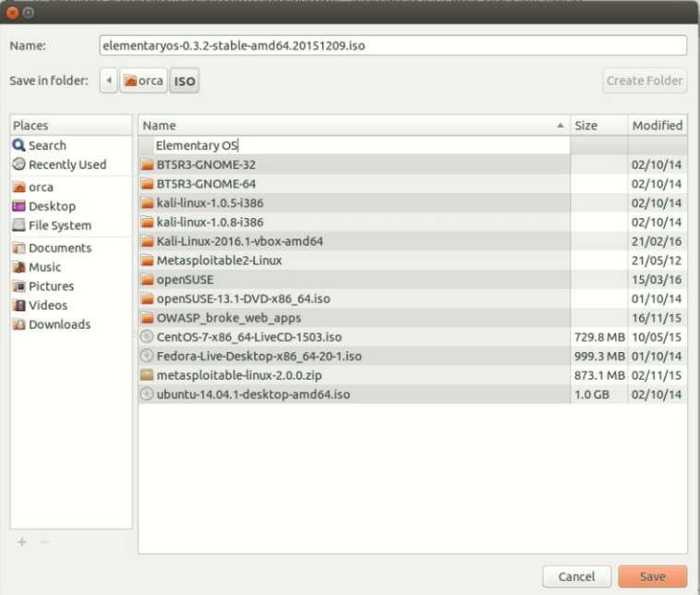The image size is (700, 595).
Task: Click the Desktop icon in Places
Action: (18, 206)
